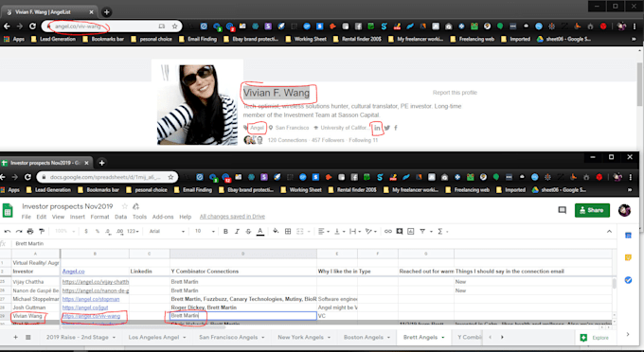Open the All Sheets list icon

[x=28, y=337]
